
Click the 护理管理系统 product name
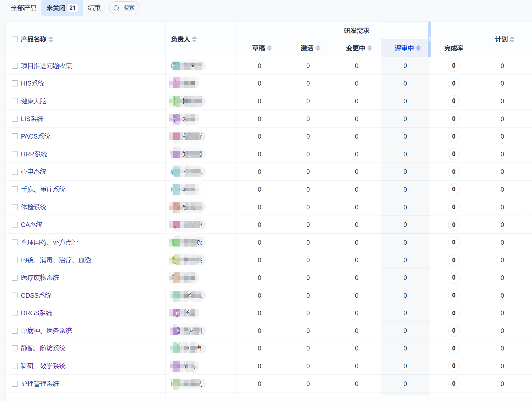(x=40, y=384)
